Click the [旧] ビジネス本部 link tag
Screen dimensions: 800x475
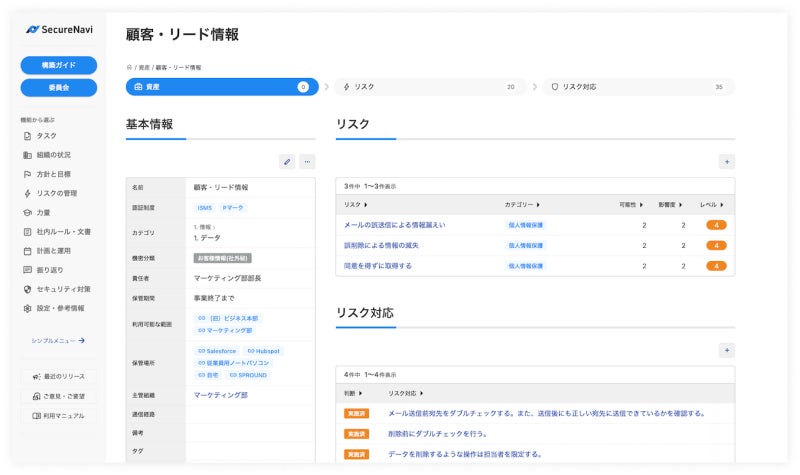228,318
